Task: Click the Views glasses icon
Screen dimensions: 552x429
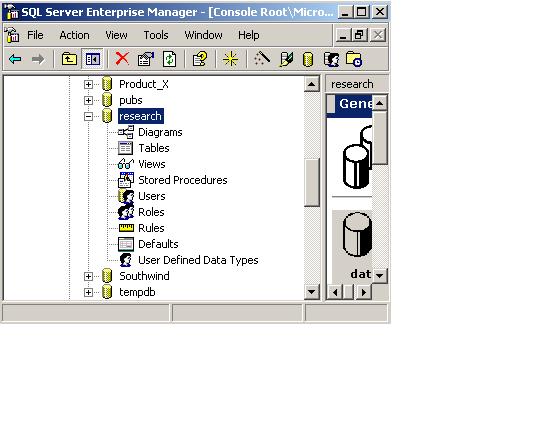Action: pos(126,164)
